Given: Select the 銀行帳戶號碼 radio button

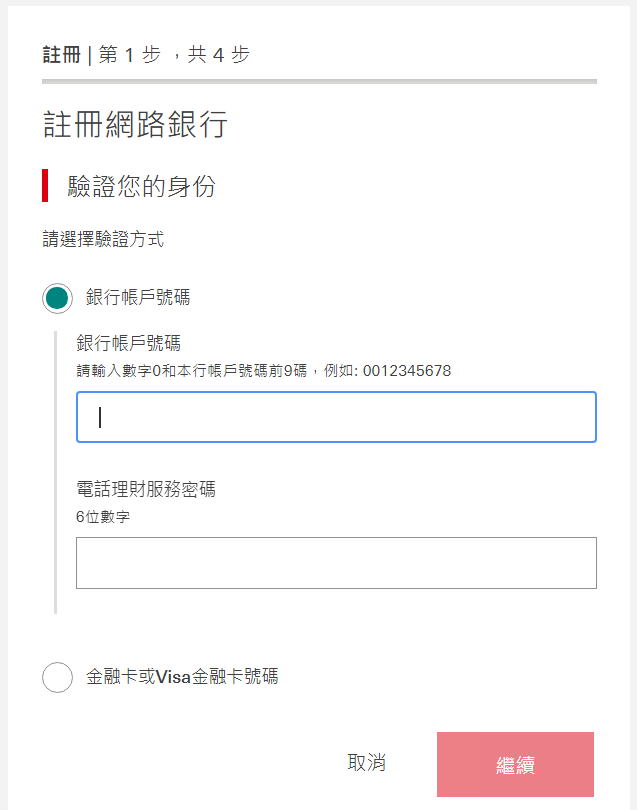Looking at the screenshot, I should [57, 298].
